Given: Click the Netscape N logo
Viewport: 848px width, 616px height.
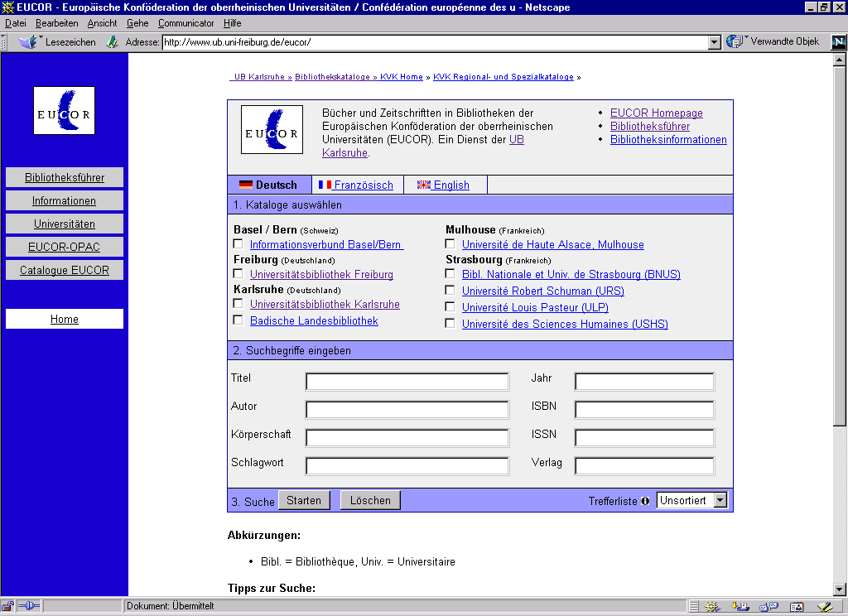Looking at the screenshot, I should (x=838, y=41).
